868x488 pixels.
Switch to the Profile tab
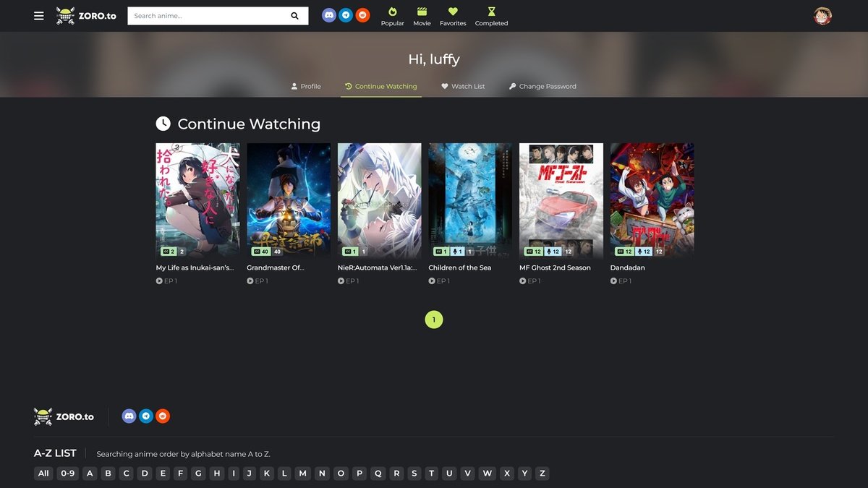coord(306,86)
